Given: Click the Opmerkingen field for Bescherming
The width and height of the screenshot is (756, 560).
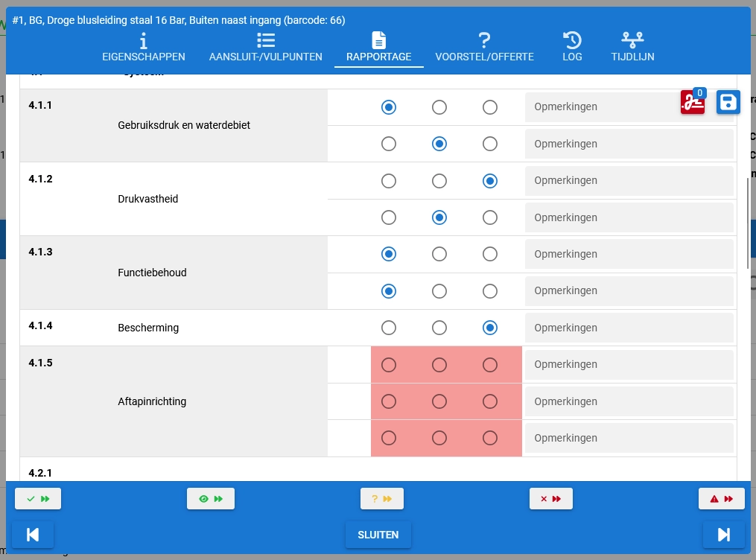Looking at the screenshot, I should coord(629,328).
